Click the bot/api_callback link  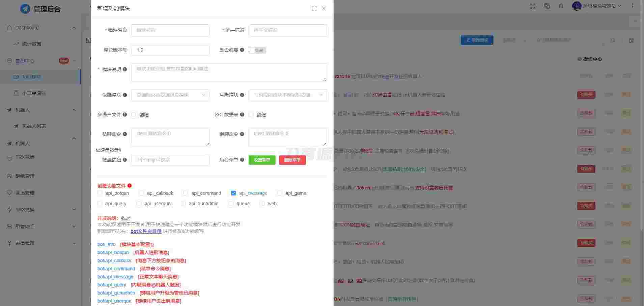click(x=114, y=261)
